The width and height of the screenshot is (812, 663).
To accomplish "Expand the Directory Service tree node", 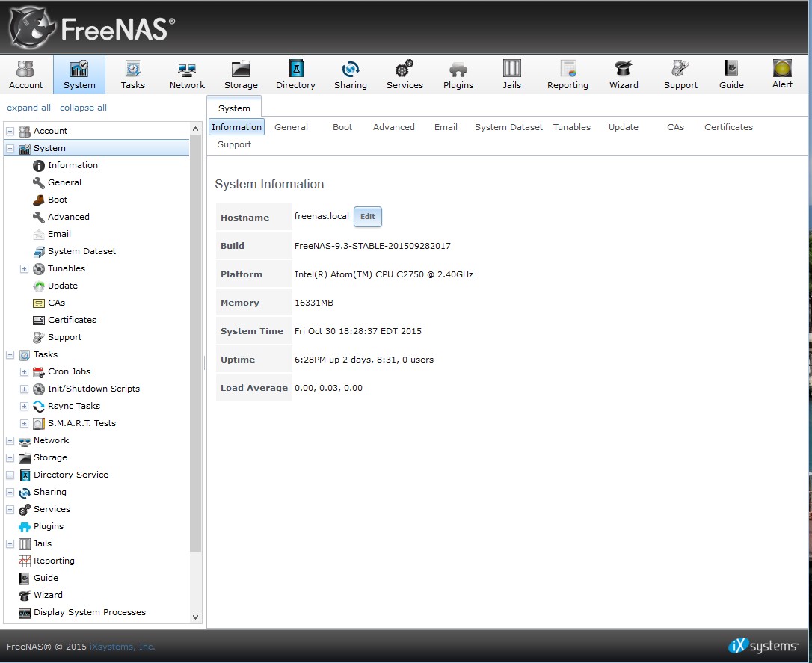I will 10,475.
